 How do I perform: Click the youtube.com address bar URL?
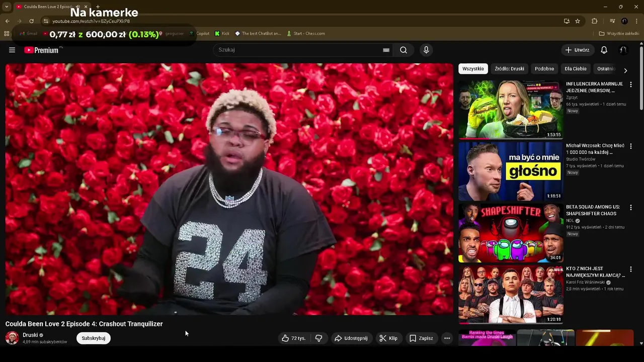tap(91, 21)
